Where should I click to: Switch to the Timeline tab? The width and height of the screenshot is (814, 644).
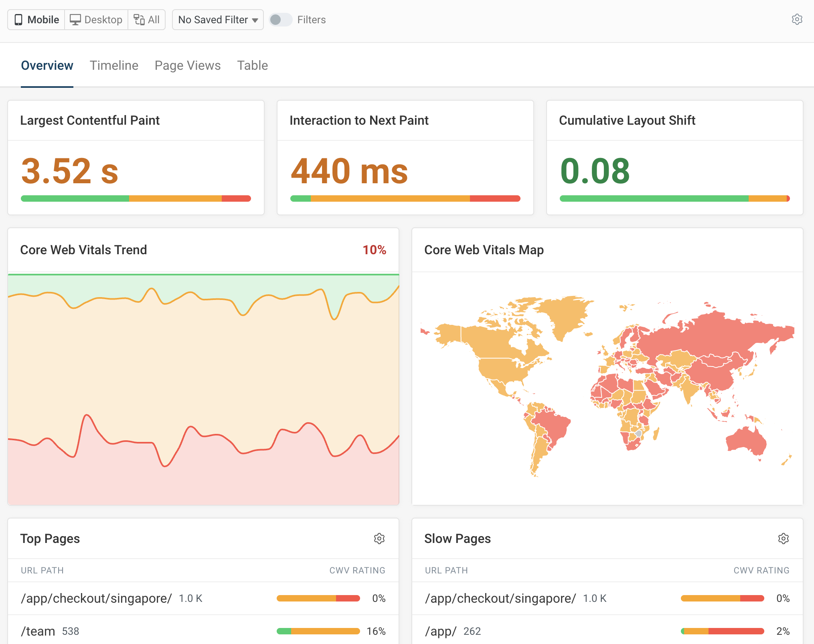(114, 65)
